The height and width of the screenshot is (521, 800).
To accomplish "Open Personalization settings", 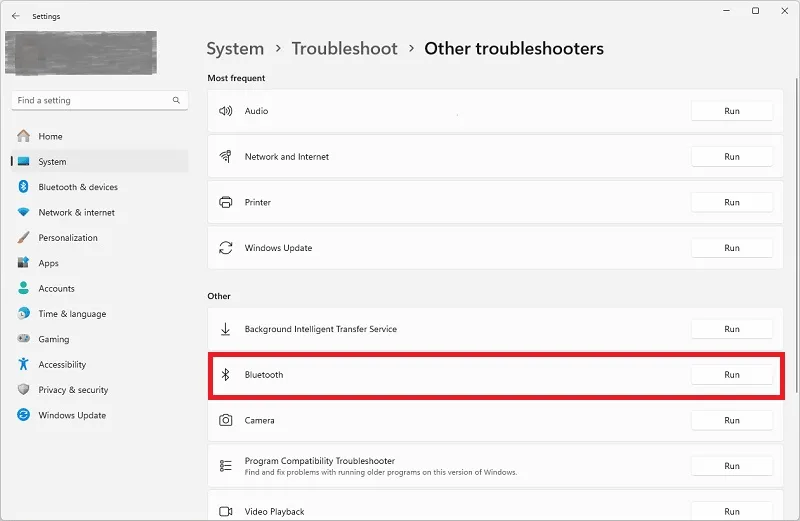I will pyautogui.click(x=99, y=237).
